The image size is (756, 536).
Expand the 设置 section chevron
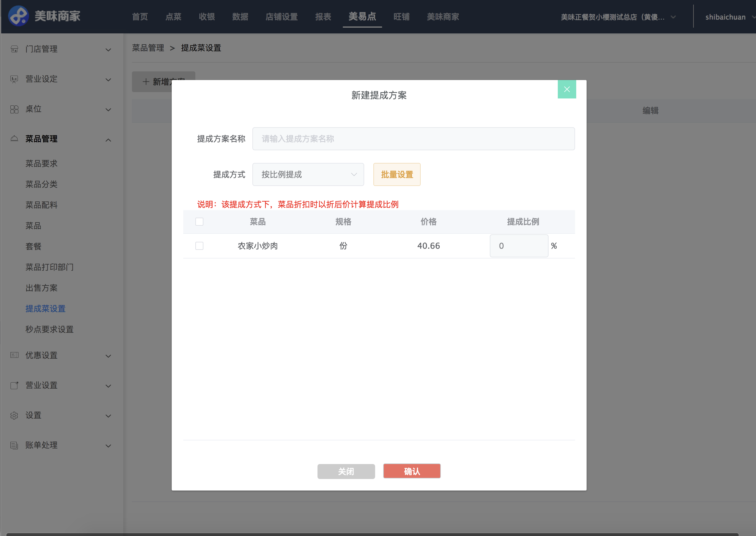pyautogui.click(x=108, y=416)
